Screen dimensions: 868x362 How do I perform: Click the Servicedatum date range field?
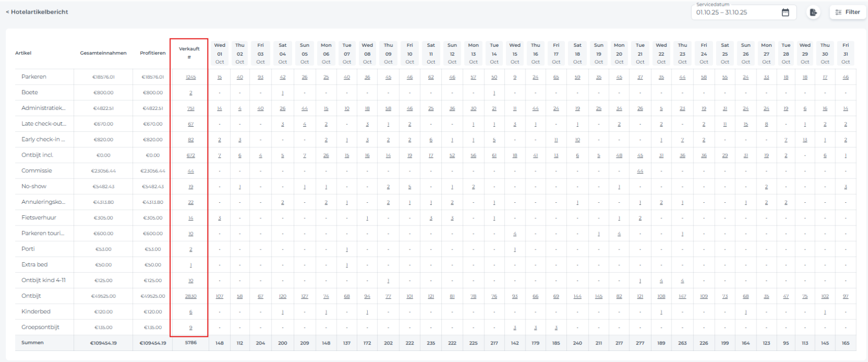click(736, 12)
